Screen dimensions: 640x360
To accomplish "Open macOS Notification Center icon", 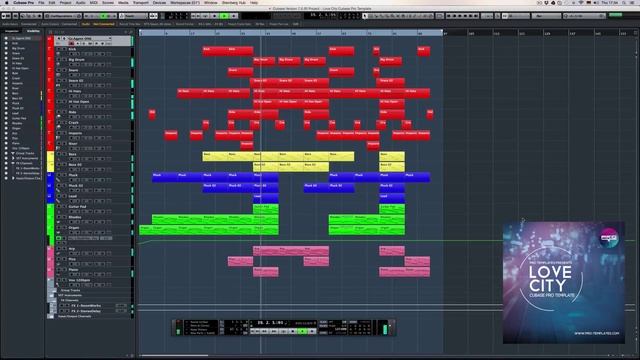I will click(632, 3).
